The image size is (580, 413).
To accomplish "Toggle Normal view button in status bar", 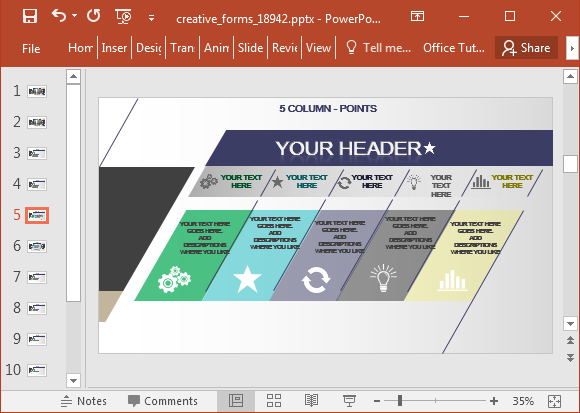I will [236, 400].
